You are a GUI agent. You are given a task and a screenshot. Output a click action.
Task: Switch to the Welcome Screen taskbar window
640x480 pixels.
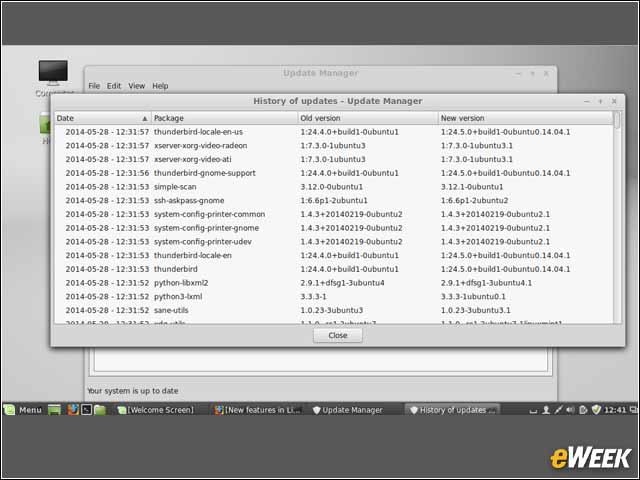tap(156, 410)
